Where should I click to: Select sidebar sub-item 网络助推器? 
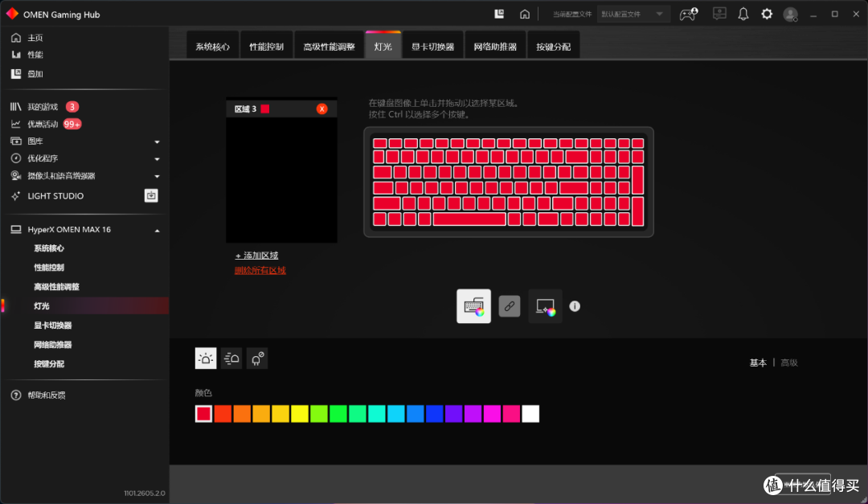click(52, 345)
